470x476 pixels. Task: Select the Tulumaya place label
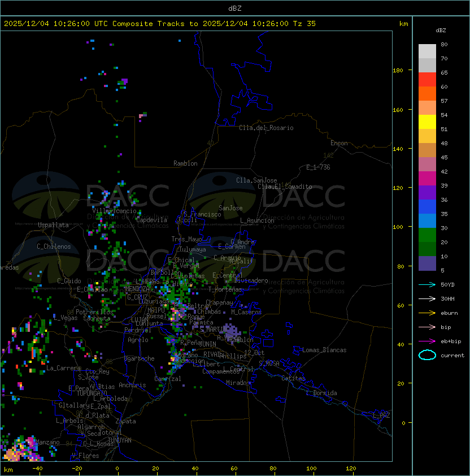193,249
